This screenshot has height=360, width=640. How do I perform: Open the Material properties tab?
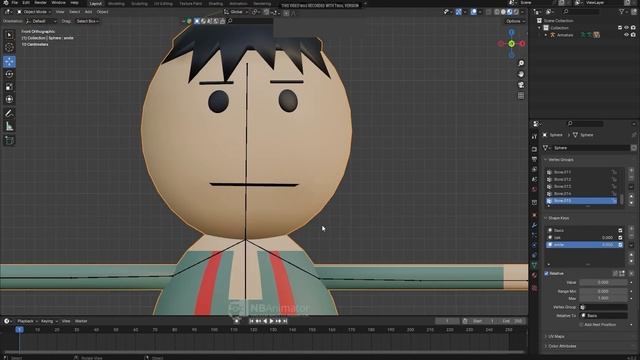tap(534, 276)
